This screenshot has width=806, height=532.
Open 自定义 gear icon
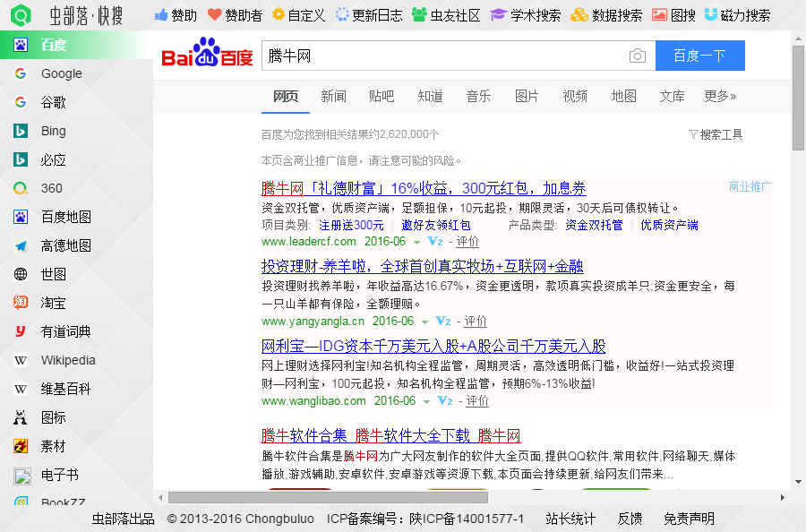click(x=279, y=14)
